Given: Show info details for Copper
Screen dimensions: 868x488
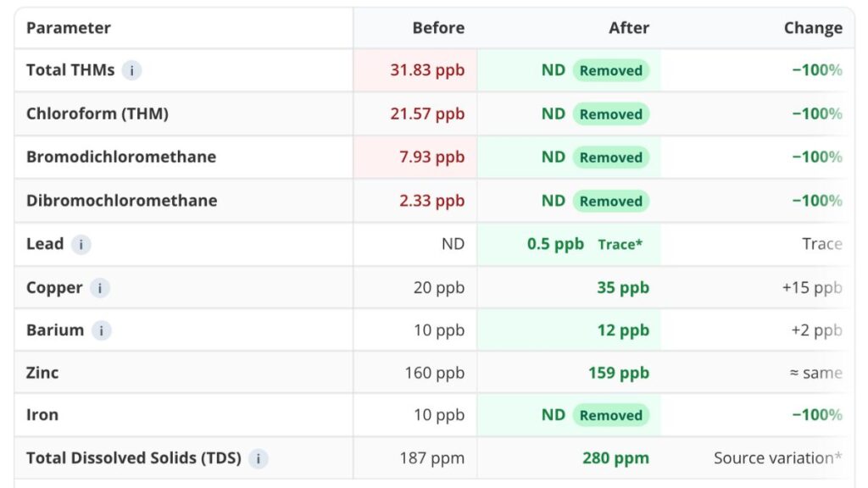Looking at the screenshot, I should click(x=100, y=288).
